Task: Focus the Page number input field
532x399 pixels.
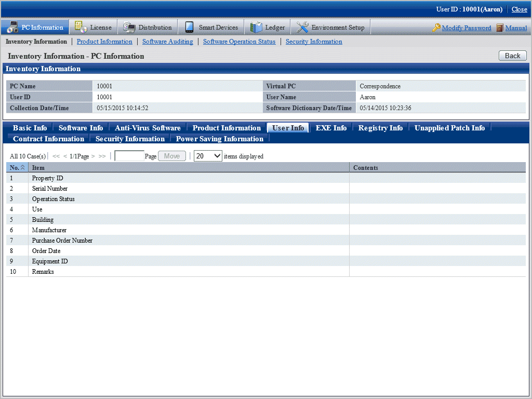Action: (129, 156)
